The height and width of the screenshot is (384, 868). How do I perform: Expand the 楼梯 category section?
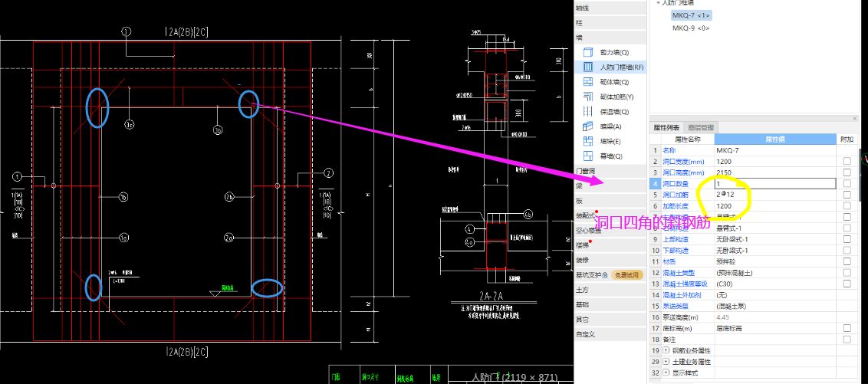coord(610,245)
